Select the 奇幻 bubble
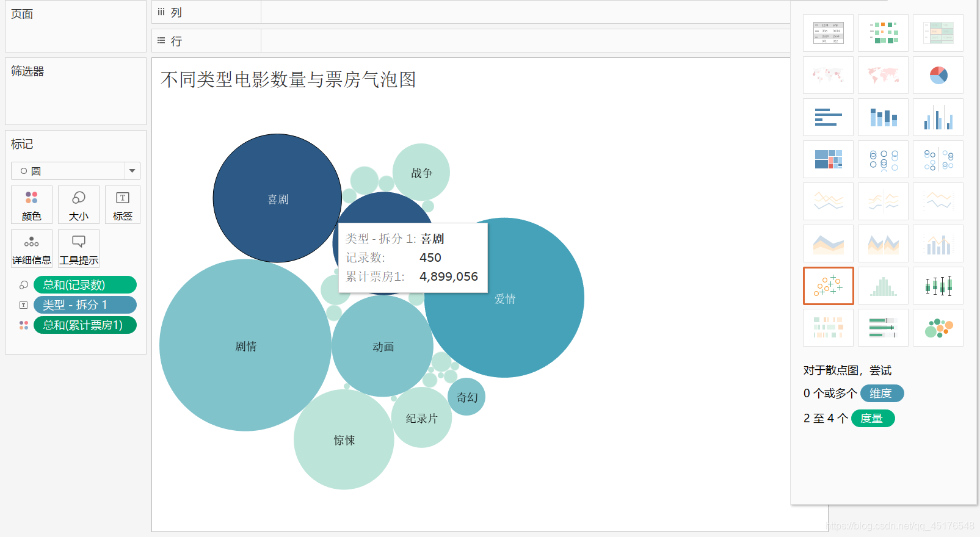Image resolution: width=980 pixels, height=537 pixels. [466, 397]
